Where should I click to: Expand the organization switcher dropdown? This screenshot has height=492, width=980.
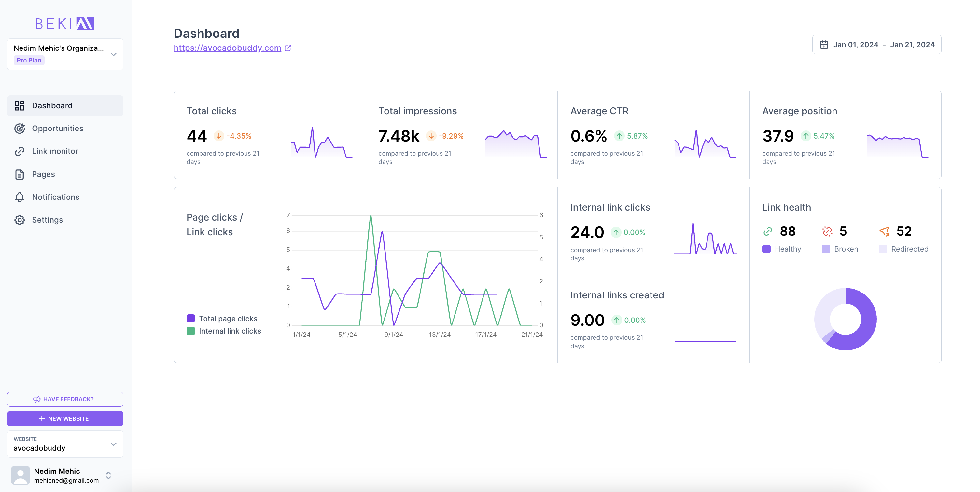113,54
